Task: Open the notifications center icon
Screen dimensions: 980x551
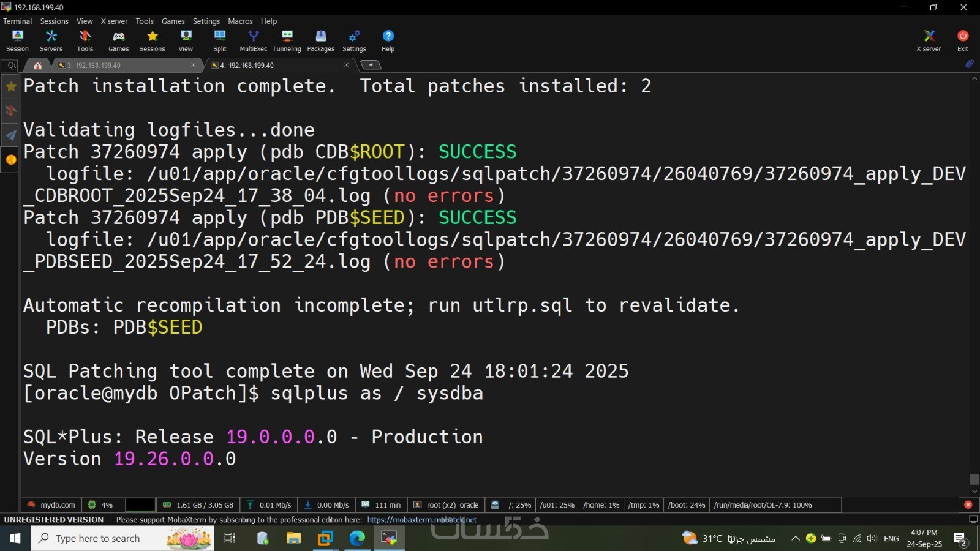Action: point(960,539)
